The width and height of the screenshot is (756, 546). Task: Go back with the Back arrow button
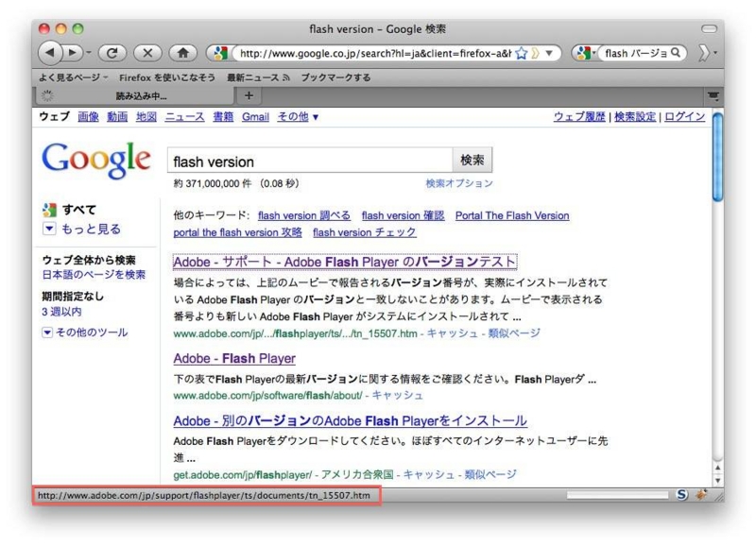pos(50,53)
